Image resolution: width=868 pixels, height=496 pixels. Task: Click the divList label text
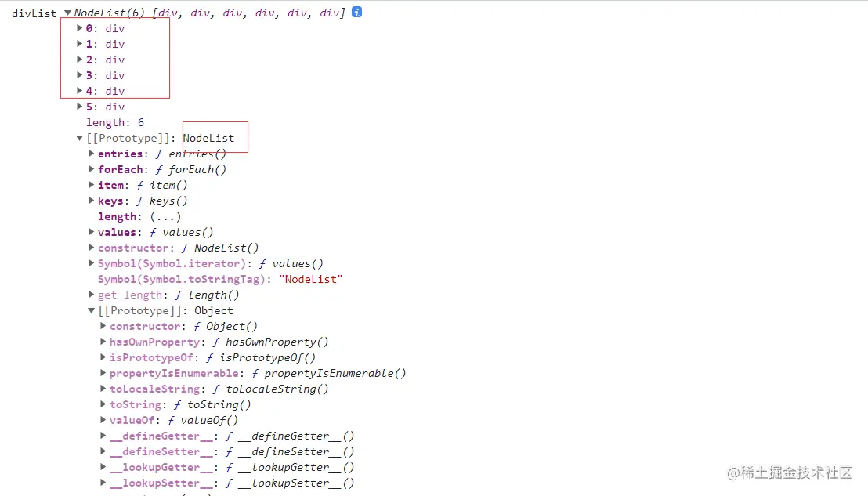tap(34, 13)
